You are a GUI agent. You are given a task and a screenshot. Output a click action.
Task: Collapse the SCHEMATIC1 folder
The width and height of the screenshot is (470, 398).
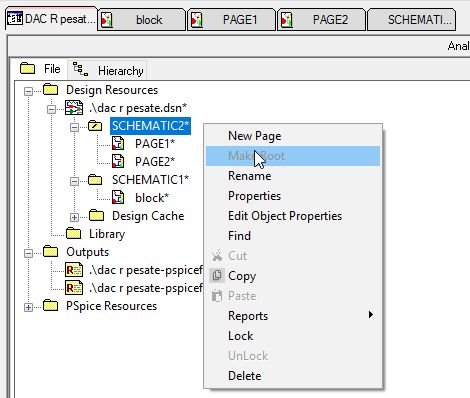click(x=74, y=181)
